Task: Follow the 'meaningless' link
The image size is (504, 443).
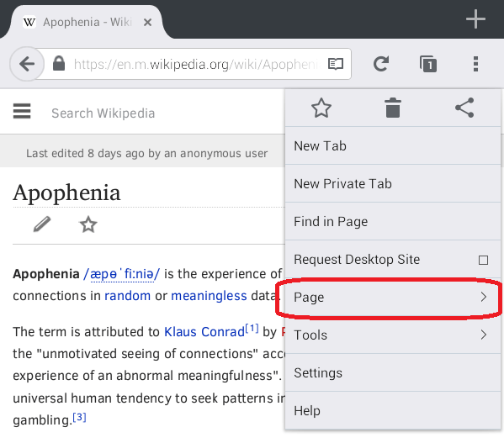Action: pyautogui.click(x=209, y=296)
